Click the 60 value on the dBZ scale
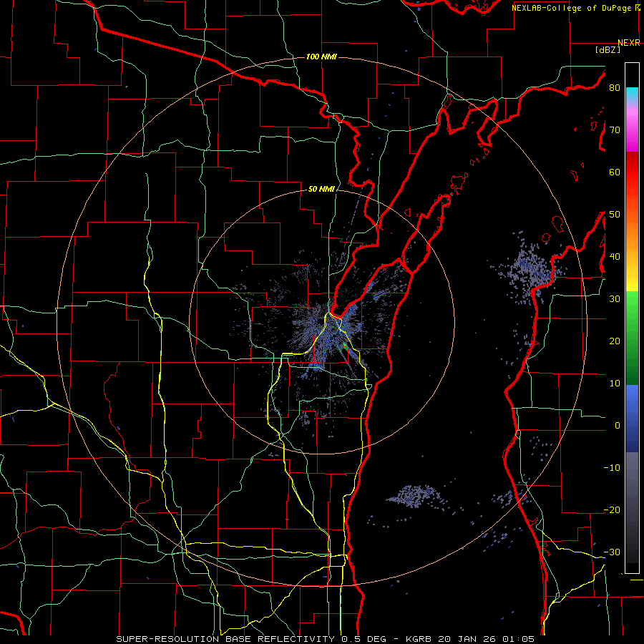 pos(615,172)
